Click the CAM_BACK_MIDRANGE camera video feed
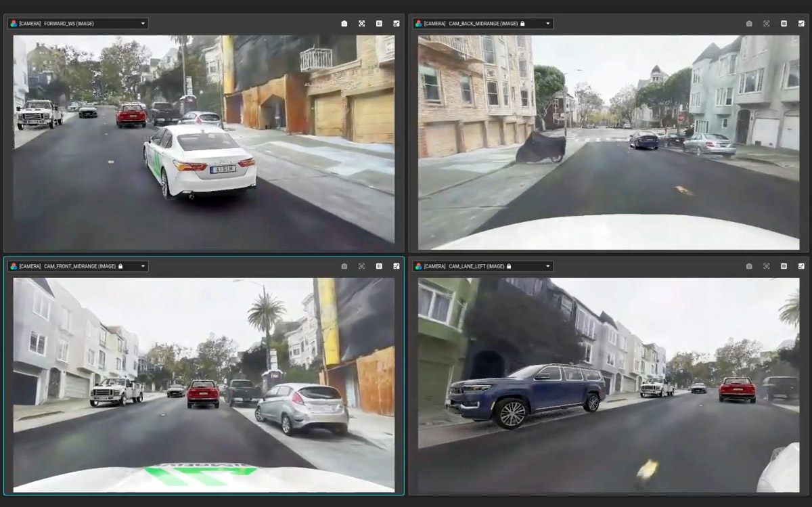The width and height of the screenshot is (812, 507). pos(608,142)
